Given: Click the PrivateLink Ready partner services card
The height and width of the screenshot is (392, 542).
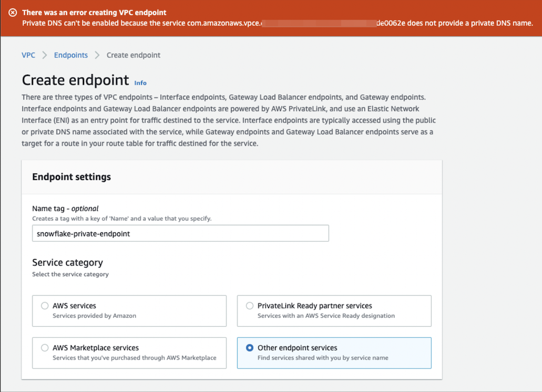Looking at the screenshot, I should click(x=334, y=311).
